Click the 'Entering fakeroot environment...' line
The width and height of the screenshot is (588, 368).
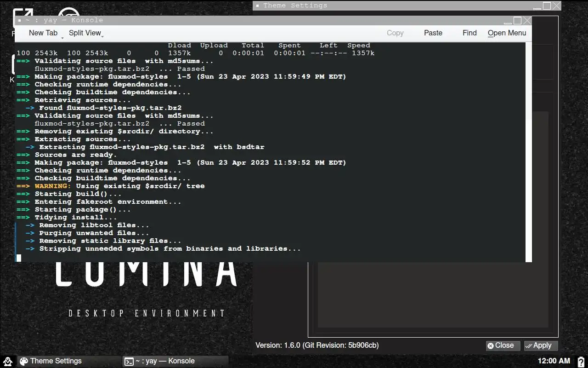[99, 201]
